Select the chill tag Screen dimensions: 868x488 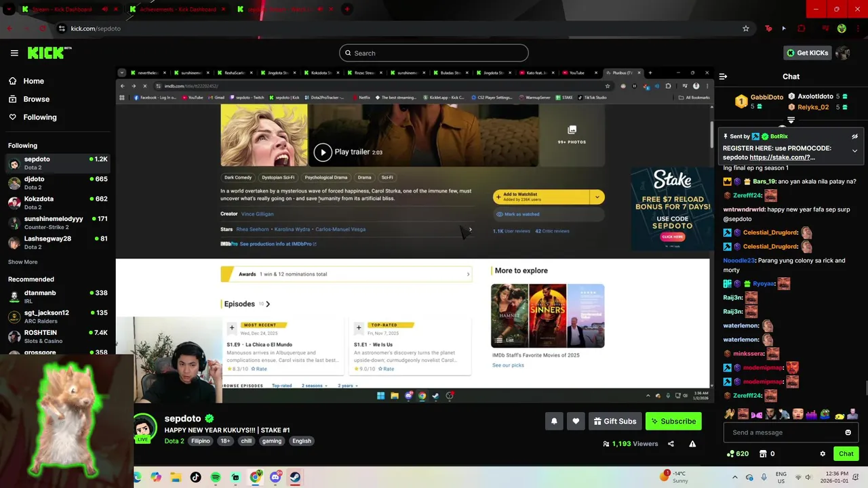click(246, 441)
